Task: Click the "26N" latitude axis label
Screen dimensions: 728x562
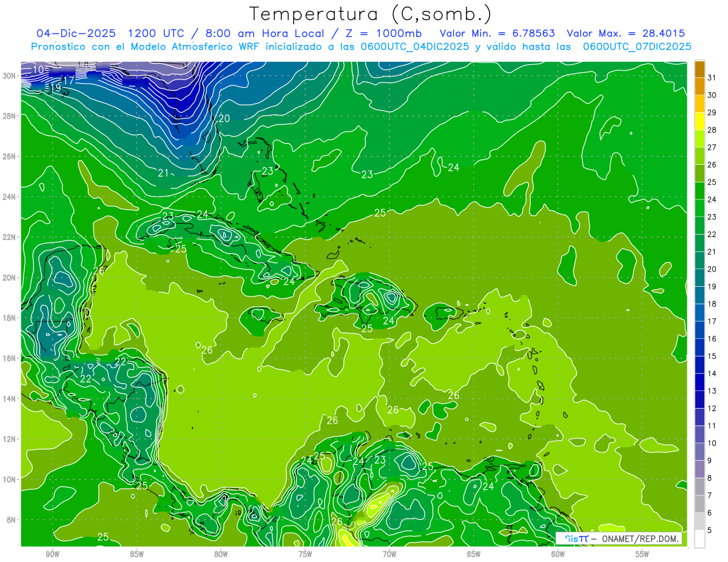Action: click(10, 156)
